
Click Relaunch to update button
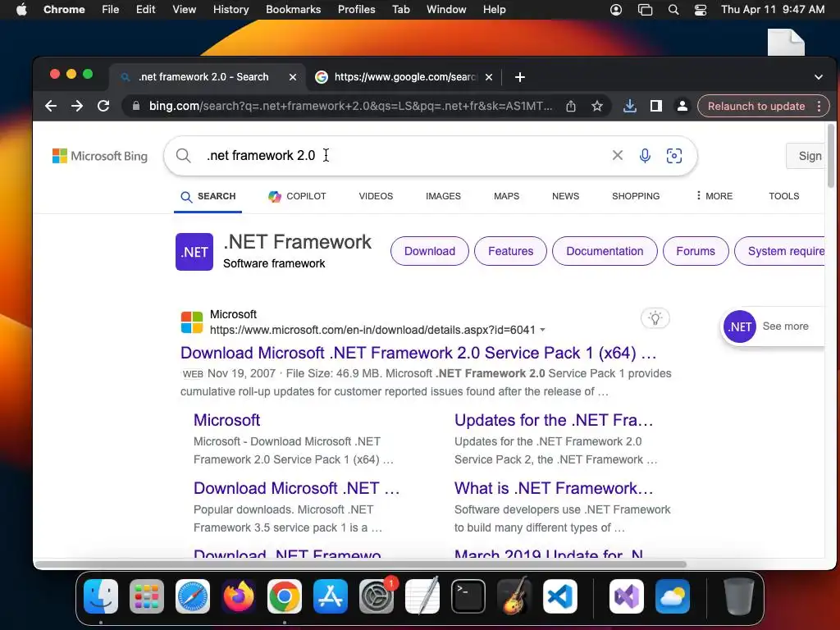[756, 106]
